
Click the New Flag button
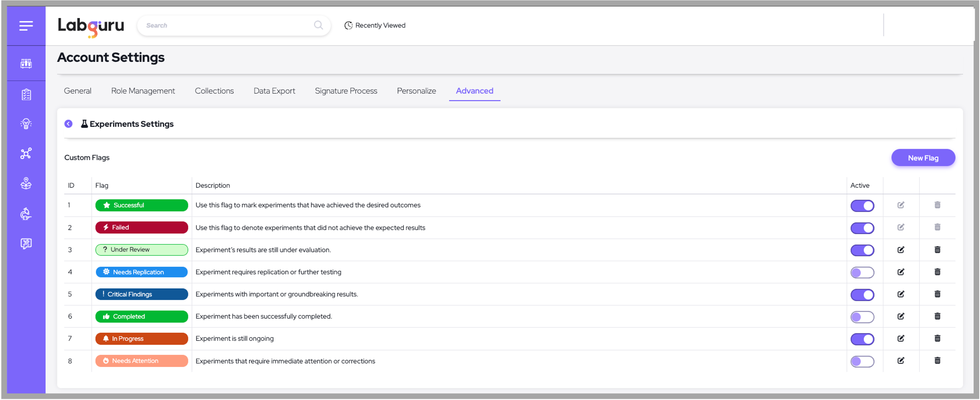pos(923,158)
